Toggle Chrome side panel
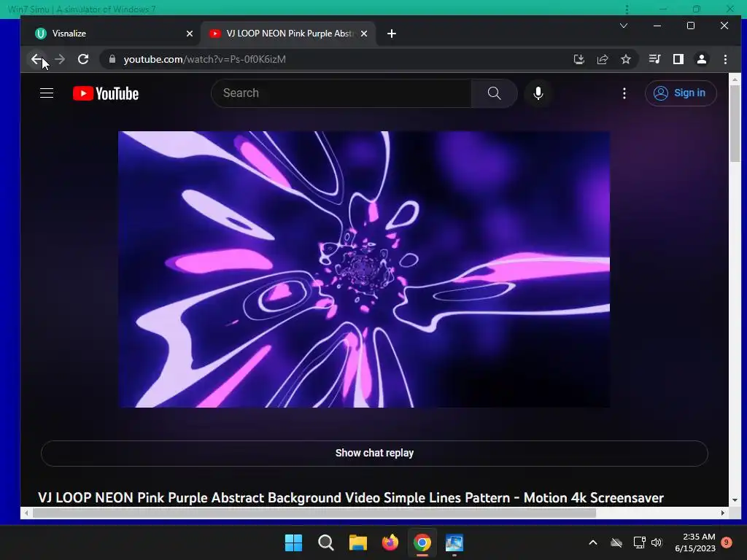 pos(678,59)
